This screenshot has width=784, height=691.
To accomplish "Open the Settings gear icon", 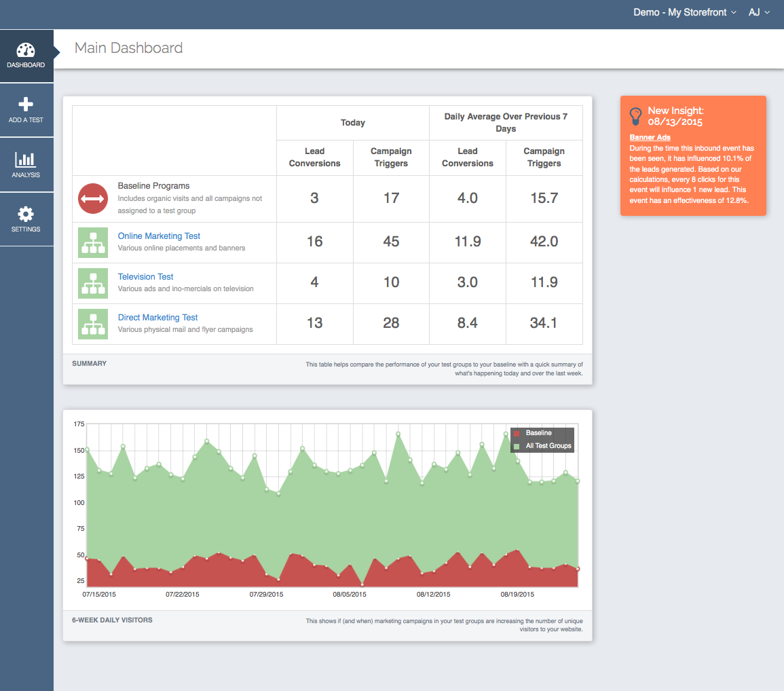I will point(26,214).
